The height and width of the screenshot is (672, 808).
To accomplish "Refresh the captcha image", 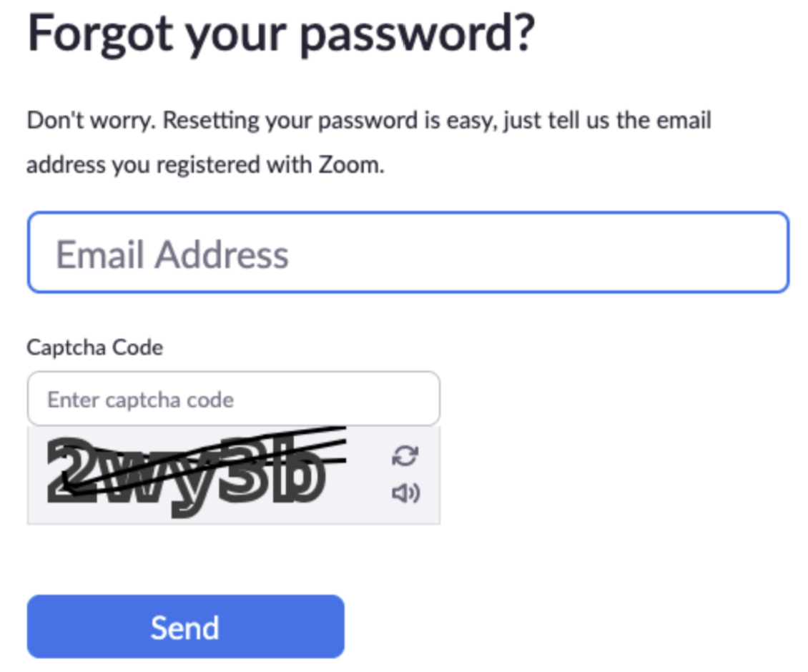I will coord(405,455).
